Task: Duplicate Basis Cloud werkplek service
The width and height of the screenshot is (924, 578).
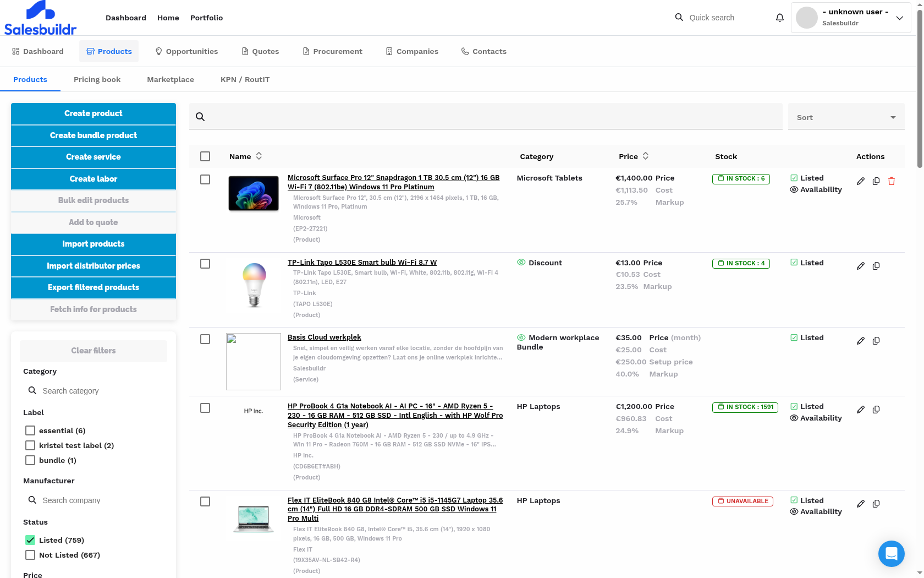Action: [x=876, y=341]
